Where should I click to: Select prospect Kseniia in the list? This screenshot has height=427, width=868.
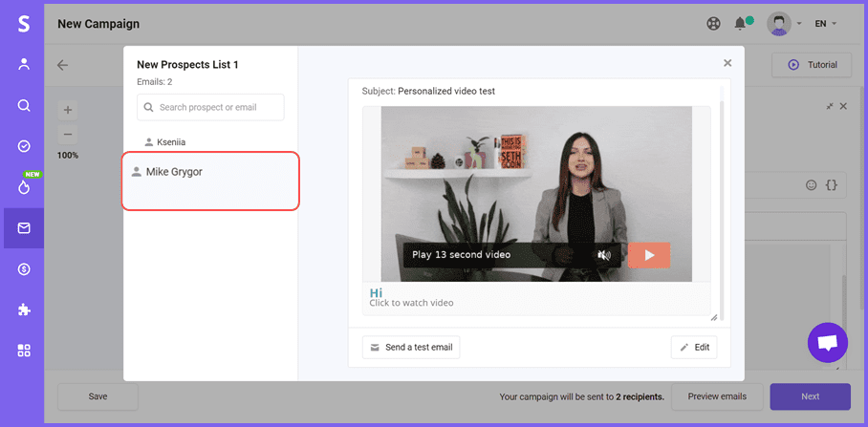coord(170,141)
